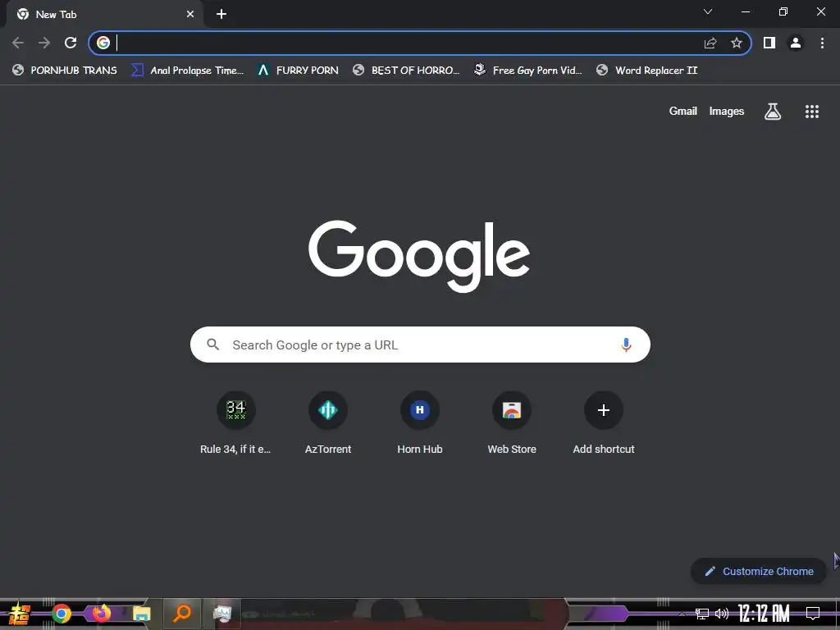The height and width of the screenshot is (630, 840).
Task: Select the New Tab tab
Action: tap(106, 15)
